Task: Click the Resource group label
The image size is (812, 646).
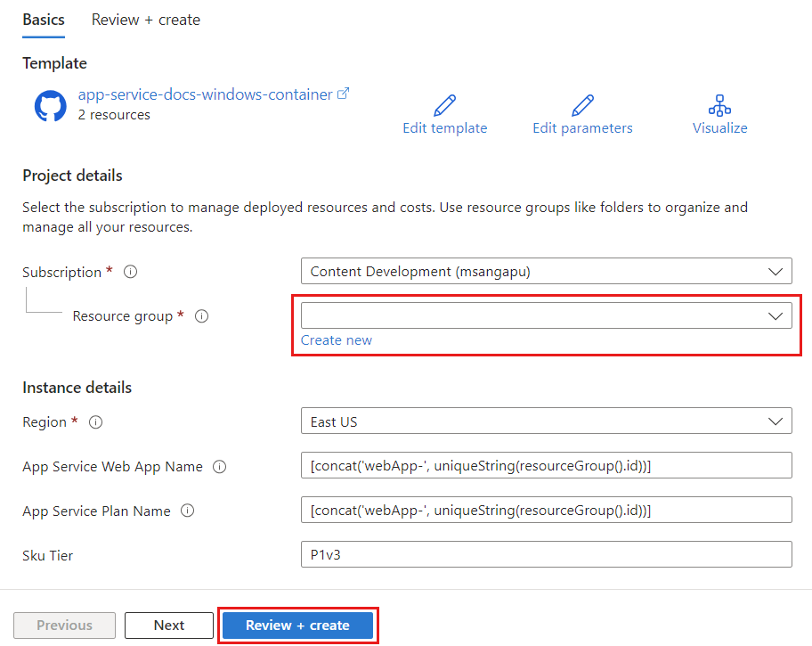Action: point(123,316)
